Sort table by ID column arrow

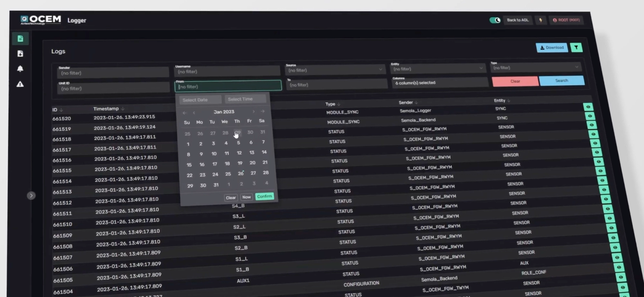[61, 110]
